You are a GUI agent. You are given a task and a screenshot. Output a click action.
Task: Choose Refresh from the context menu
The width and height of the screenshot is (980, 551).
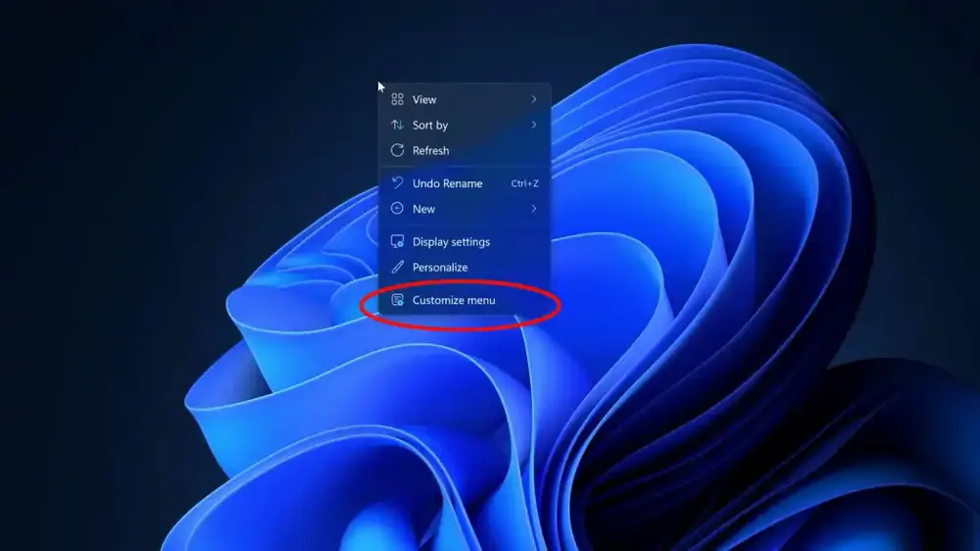pos(465,151)
